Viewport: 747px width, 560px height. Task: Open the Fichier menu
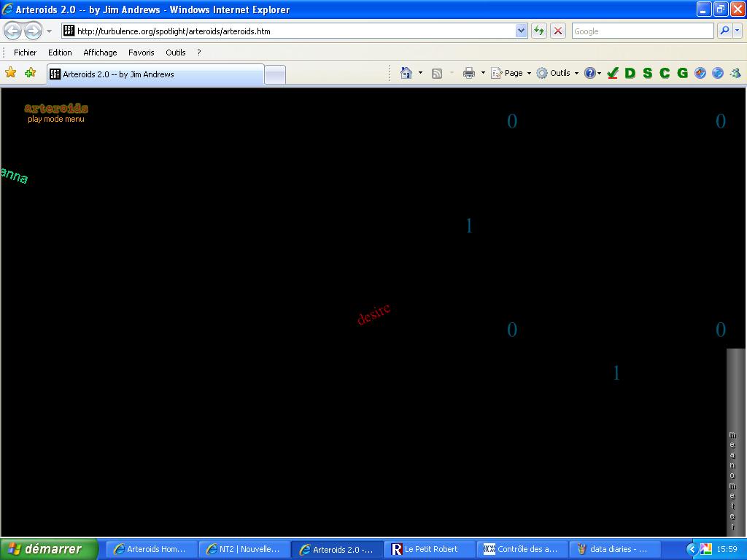click(x=26, y=52)
